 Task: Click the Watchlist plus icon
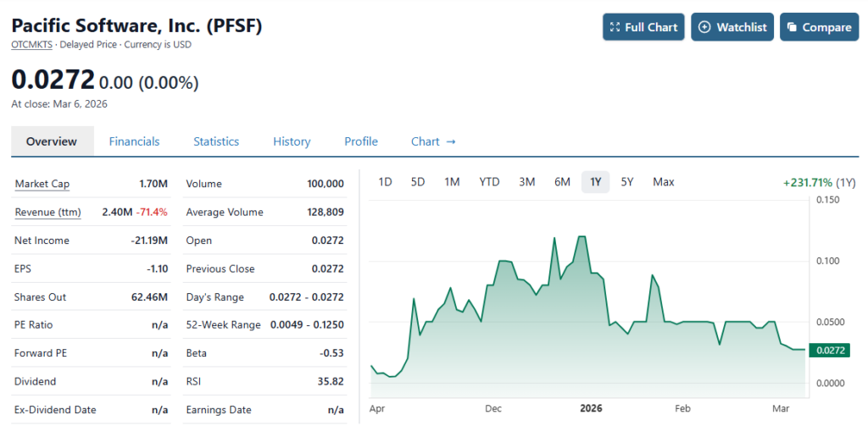click(x=704, y=27)
